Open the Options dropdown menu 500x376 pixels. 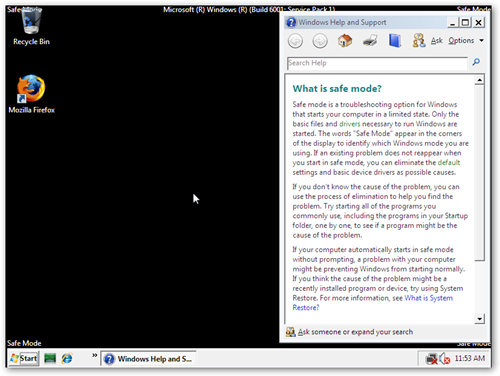pos(466,41)
